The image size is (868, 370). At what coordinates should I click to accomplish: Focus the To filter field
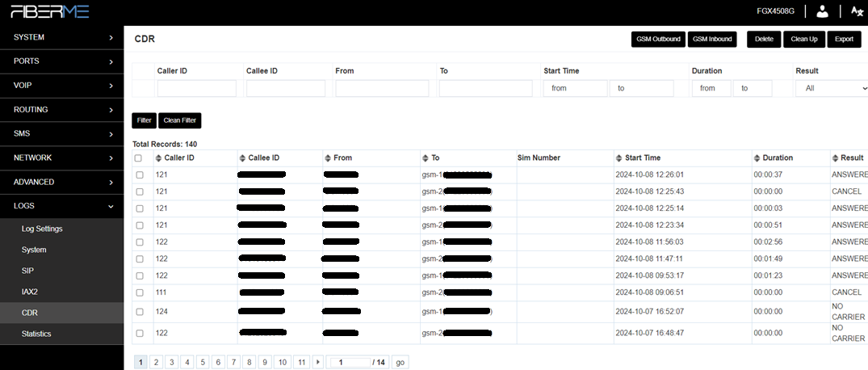click(486, 89)
